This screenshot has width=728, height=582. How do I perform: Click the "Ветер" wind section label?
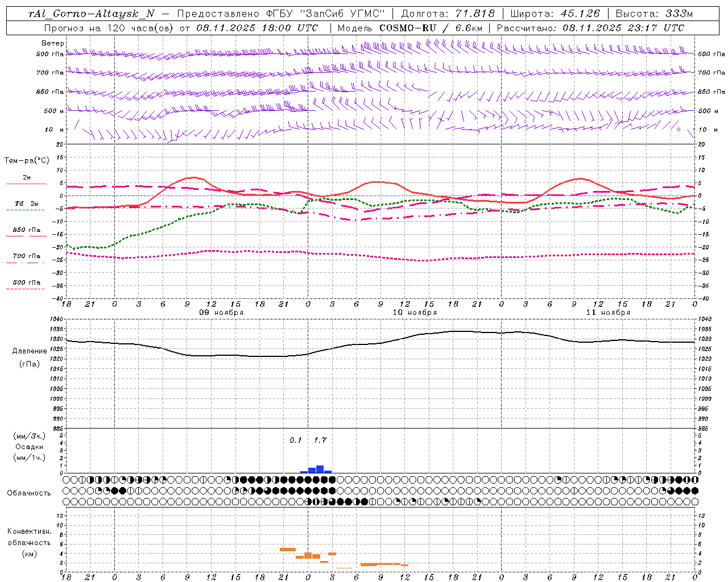(x=53, y=43)
